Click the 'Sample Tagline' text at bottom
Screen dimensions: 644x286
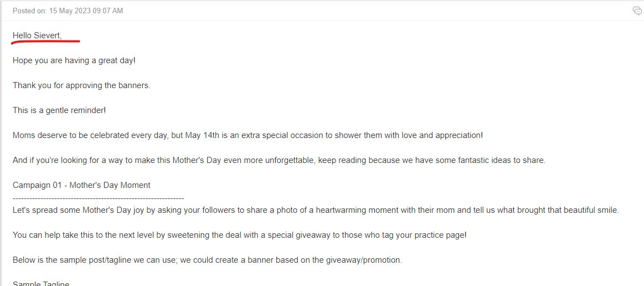click(x=41, y=284)
